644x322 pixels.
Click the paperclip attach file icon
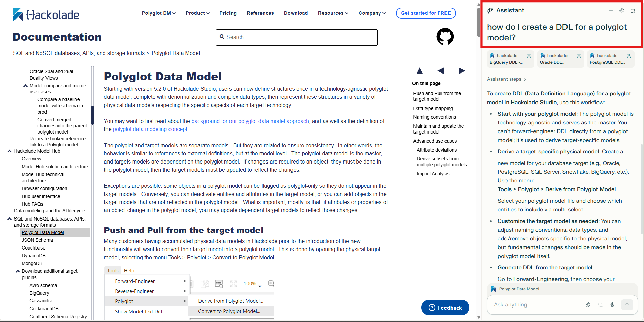(x=588, y=305)
